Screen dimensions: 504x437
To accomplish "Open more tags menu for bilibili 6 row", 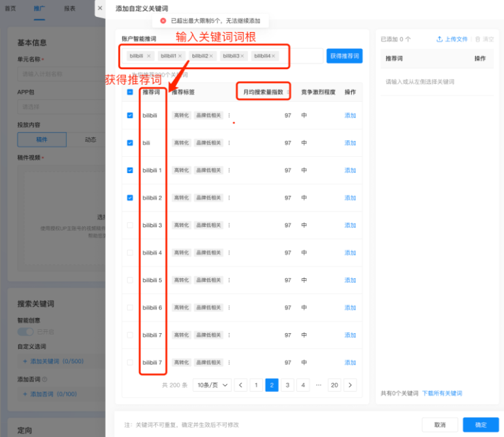I will click(229, 308).
